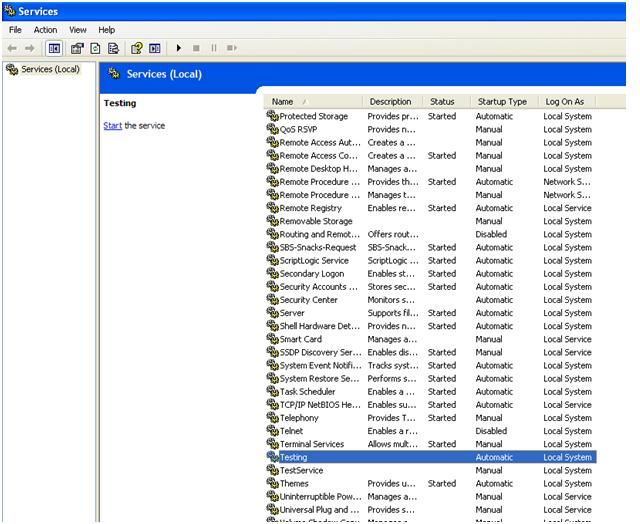Open the View menu
The width and height of the screenshot is (640, 524).
click(x=78, y=30)
